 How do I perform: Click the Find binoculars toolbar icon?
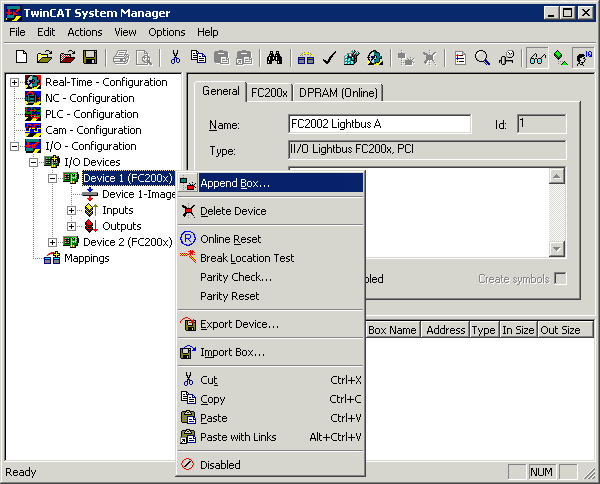(275, 58)
